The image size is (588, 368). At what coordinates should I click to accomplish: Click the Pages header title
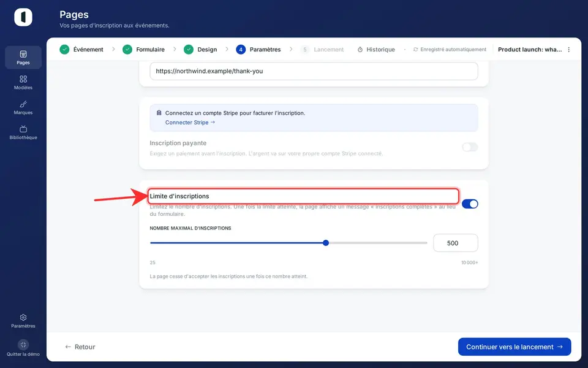click(x=74, y=15)
